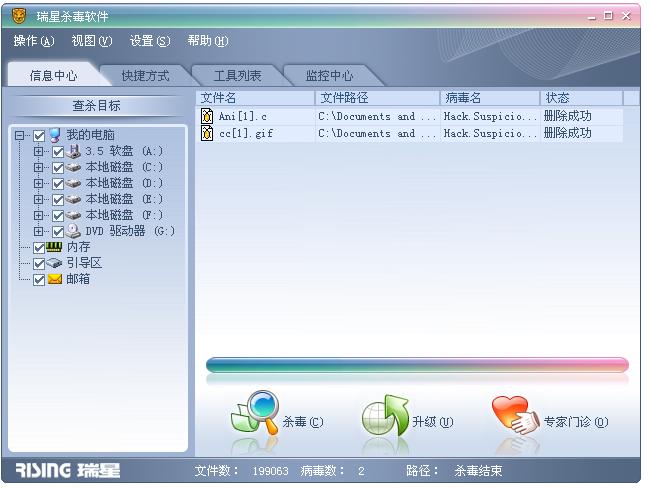Open the 操作(A) menu

[34, 41]
